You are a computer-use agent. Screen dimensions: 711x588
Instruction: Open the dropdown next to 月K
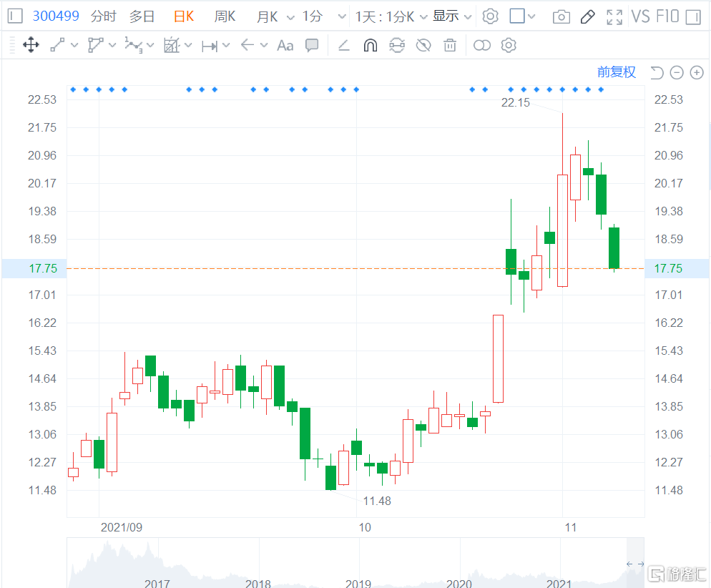pos(290,17)
